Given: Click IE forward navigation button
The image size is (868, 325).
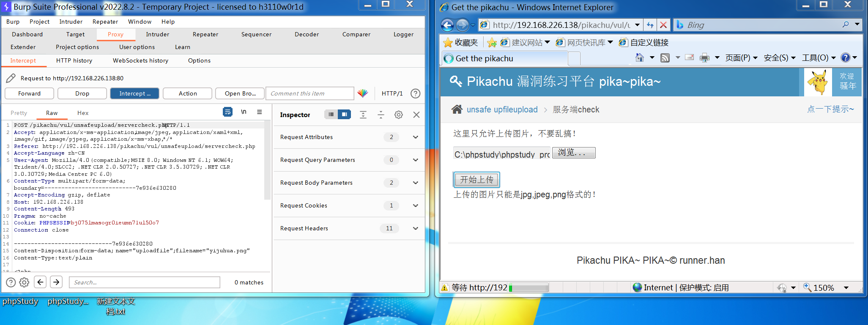Looking at the screenshot, I should (463, 25).
